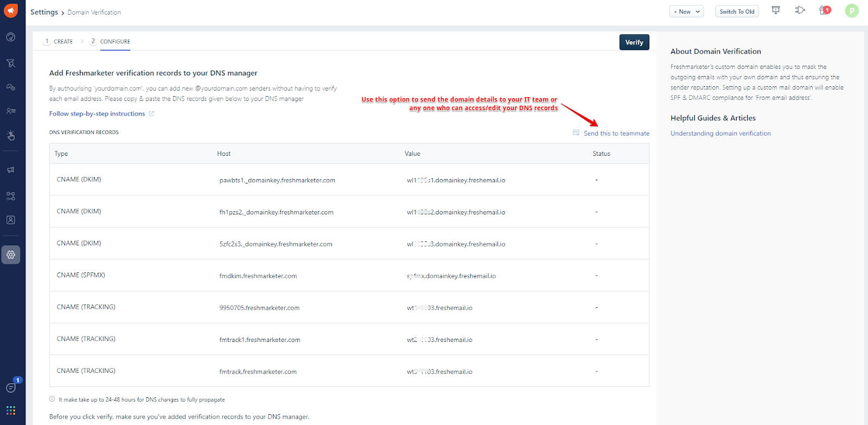The height and width of the screenshot is (425, 868).
Task: Click the Value column header
Action: (x=412, y=154)
